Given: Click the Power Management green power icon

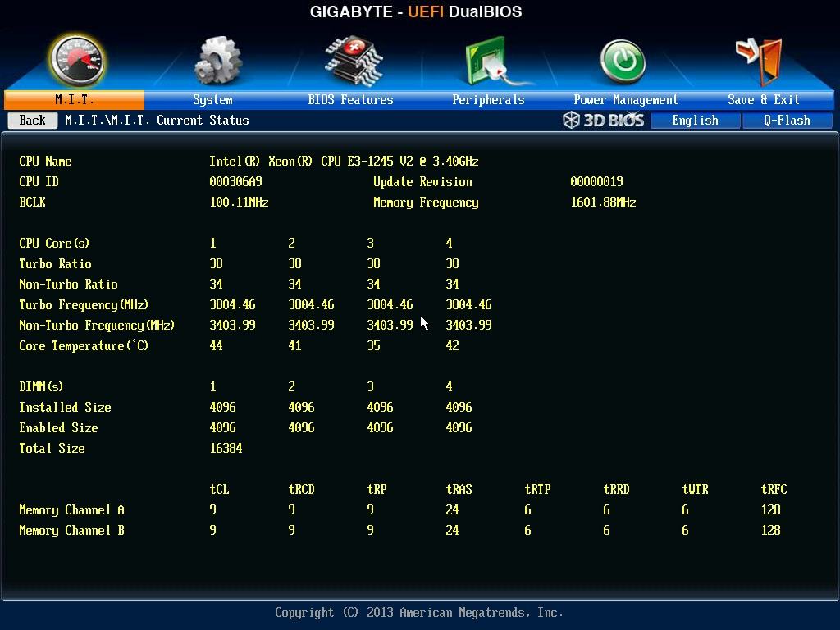Looking at the screenshot, I should tap(623, 61).
